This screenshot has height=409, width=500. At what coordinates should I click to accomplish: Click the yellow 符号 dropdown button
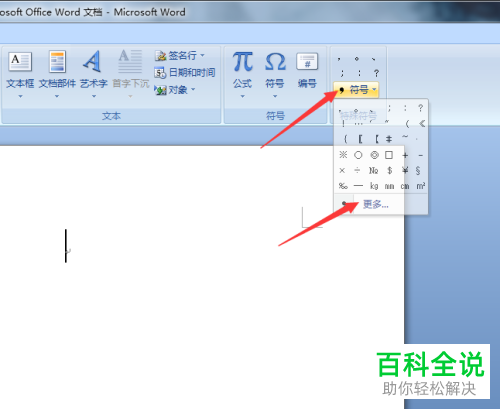(x=356, y=90)
